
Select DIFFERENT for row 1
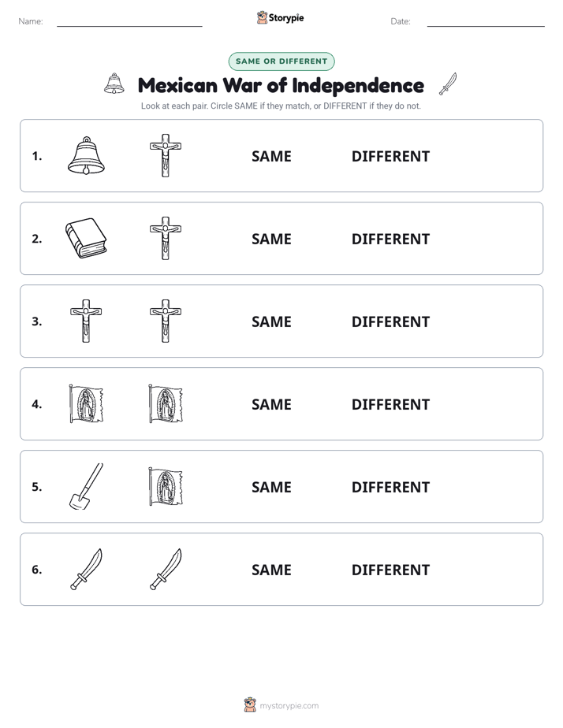390,156
